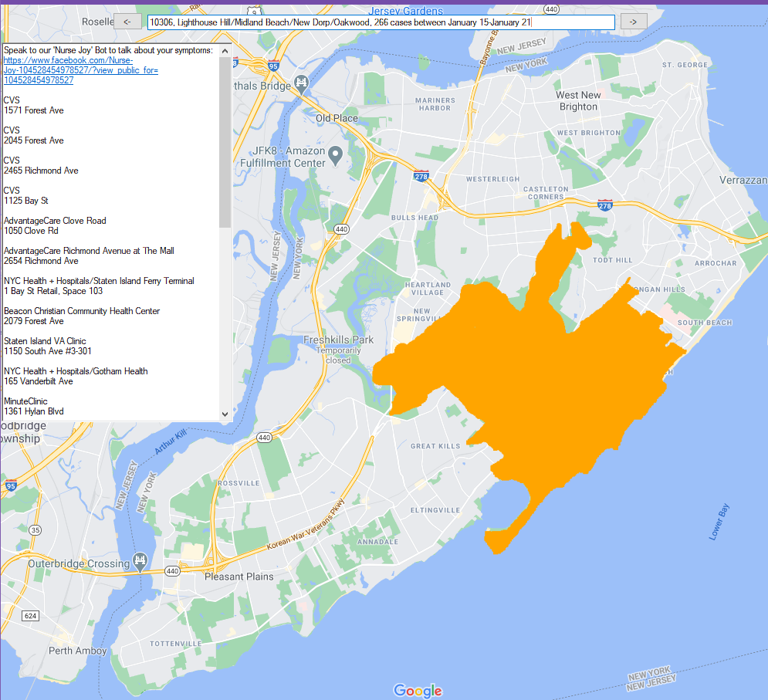Viewport: 768px width, 700px height.
Task: Click the 'GREAT KILLS' neighborhood label
Action: point(435,446)
